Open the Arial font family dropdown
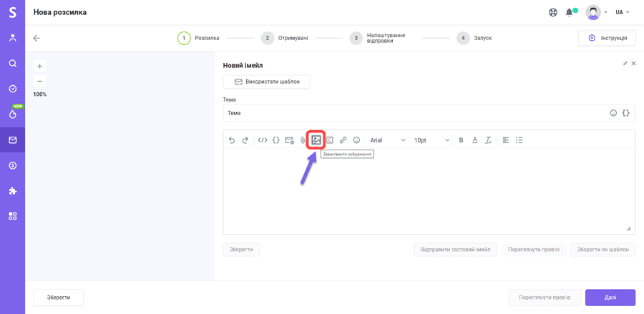Screen dimensions: 644x314 coord(387,140)
